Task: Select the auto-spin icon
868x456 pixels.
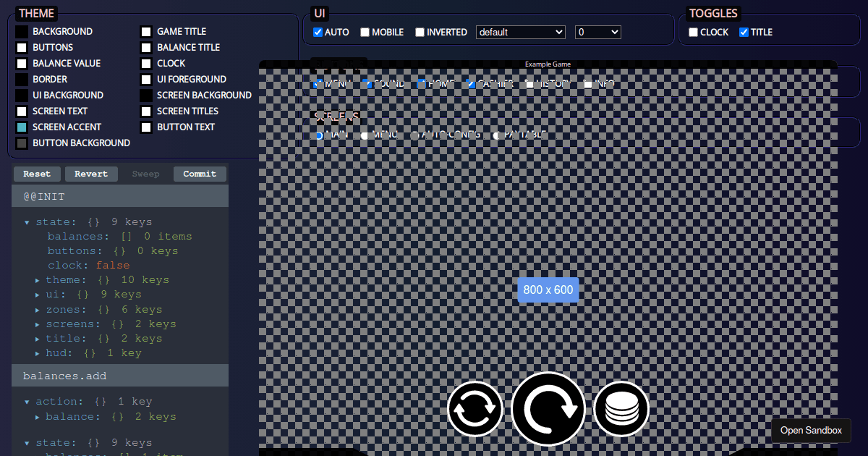Action: point(475,408)
